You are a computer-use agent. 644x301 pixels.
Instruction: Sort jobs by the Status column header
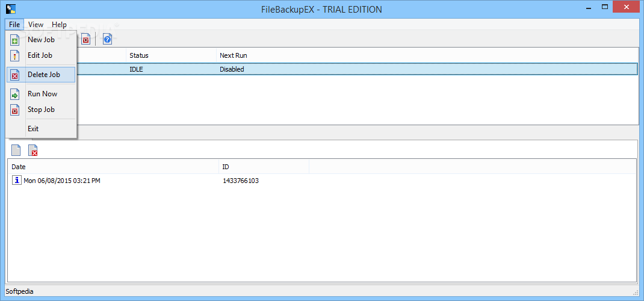172,55
